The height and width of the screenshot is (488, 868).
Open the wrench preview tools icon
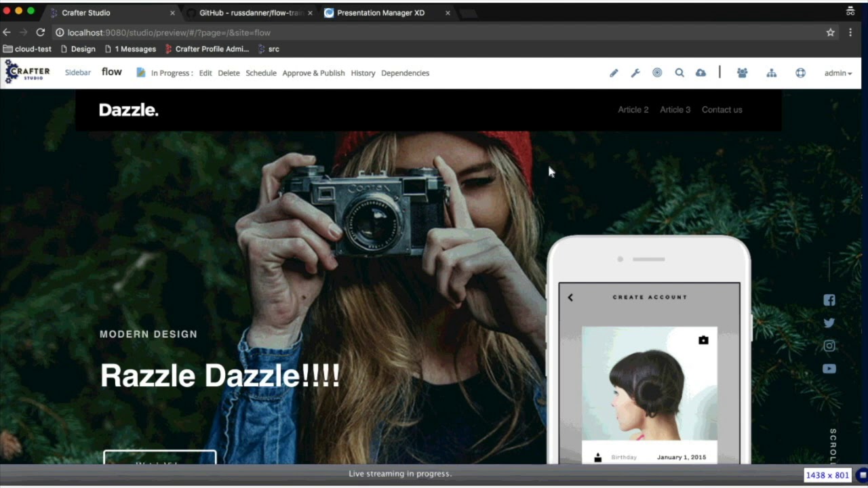(x=635, y=73)
